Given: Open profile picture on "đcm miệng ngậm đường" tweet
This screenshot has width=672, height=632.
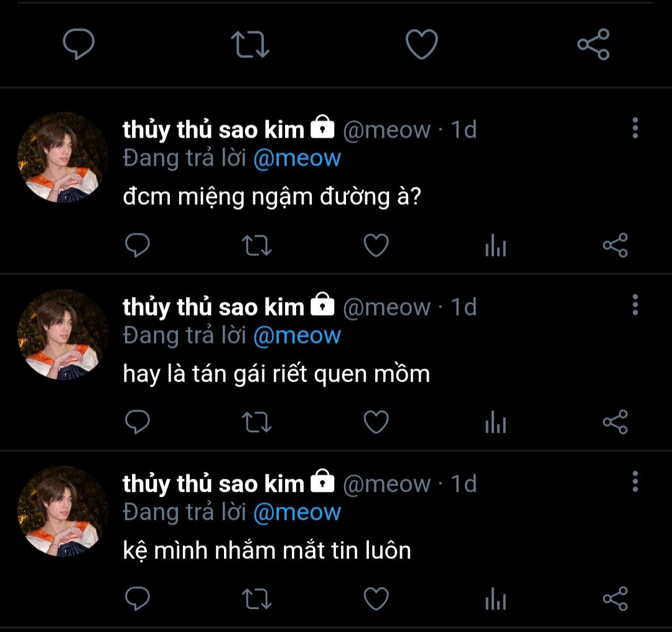Looking at the screenshot, I should click(62, 158).
